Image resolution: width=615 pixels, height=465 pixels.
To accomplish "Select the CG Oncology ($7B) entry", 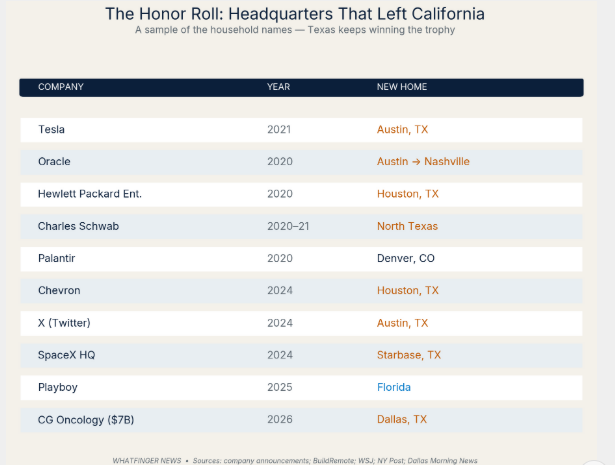I will (x=86, y=420).
